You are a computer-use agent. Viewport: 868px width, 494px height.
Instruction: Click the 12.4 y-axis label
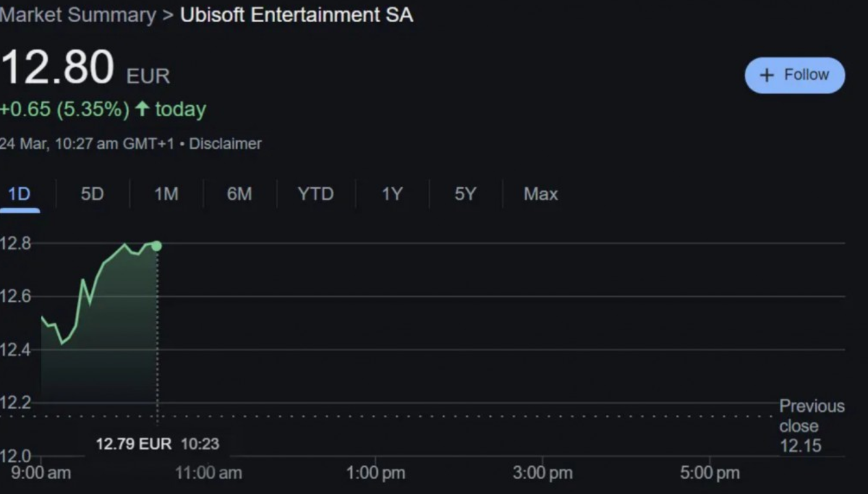(x=15, y=350)
